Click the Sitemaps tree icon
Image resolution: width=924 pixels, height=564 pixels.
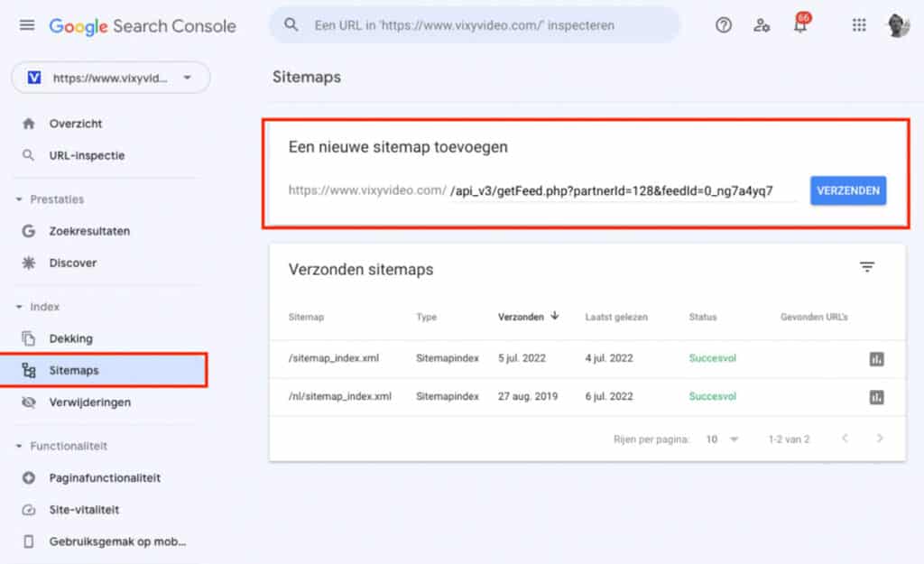pyautogui.click(x=28, y=370)
